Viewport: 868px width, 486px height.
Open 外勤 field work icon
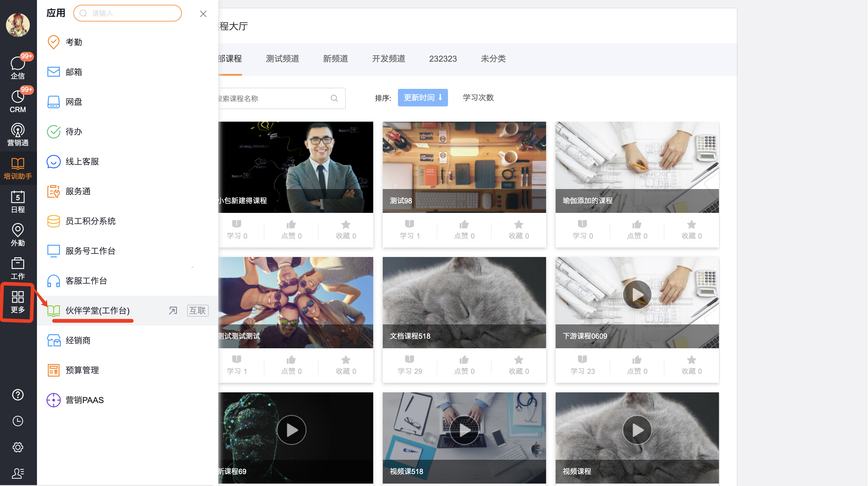click(18, 235)
